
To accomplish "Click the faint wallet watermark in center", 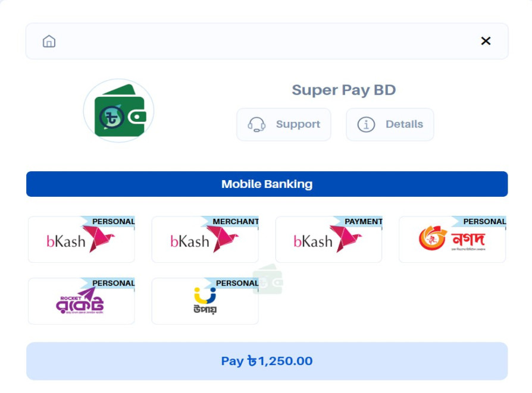I will click(268, 281).
